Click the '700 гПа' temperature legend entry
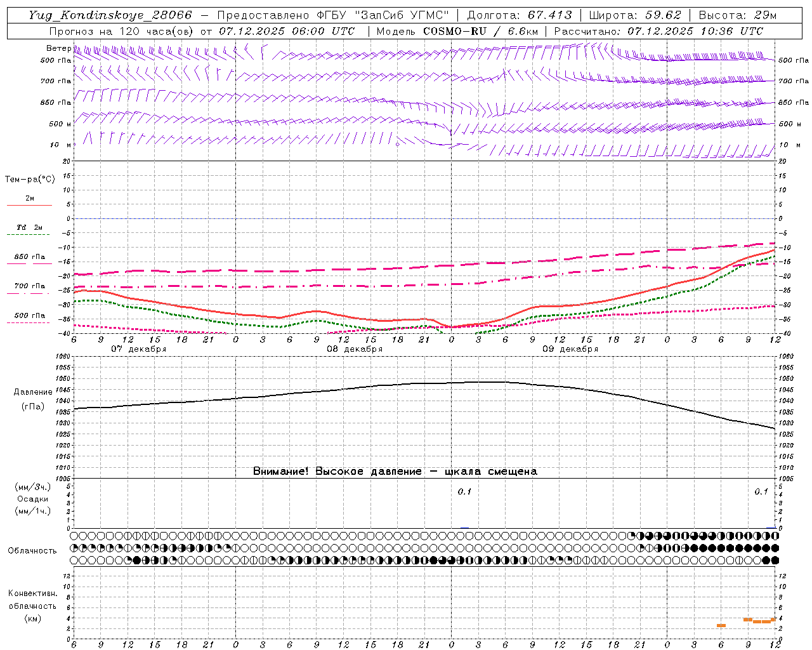Viewport: 812px width, 650px height. tap(30, 286)
